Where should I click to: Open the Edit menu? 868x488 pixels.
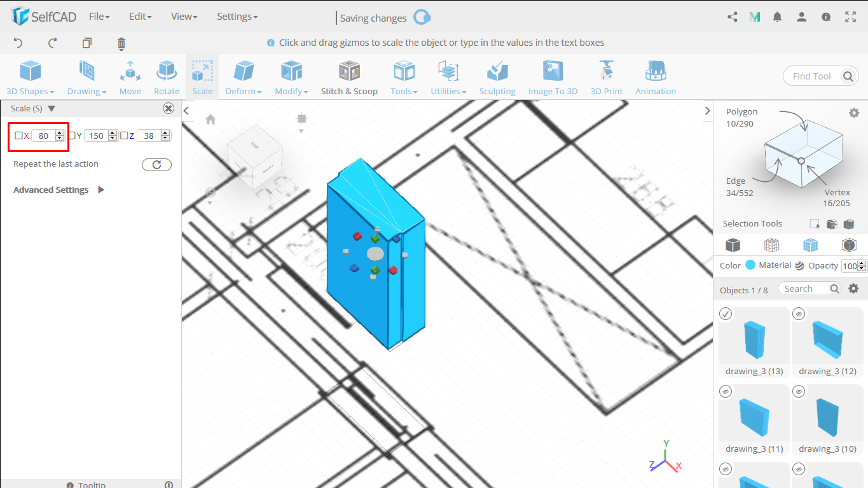pyautogui.click(x=140, y=17)
